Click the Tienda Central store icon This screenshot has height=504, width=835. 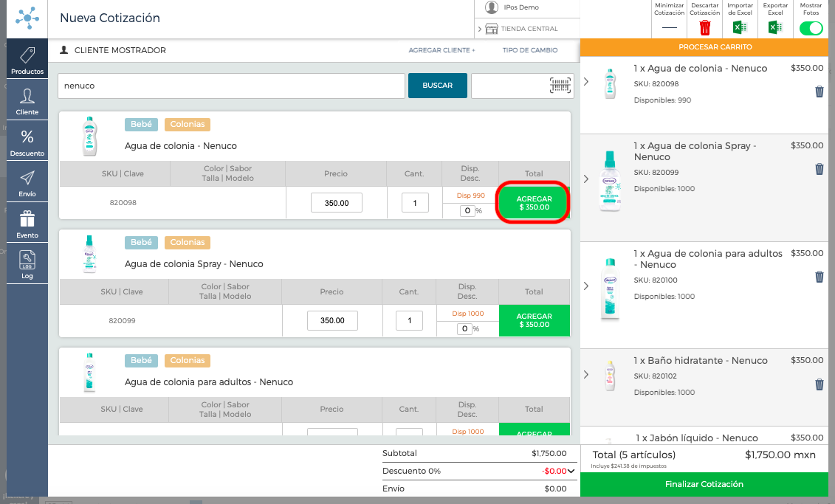click(x=492, y=28)
